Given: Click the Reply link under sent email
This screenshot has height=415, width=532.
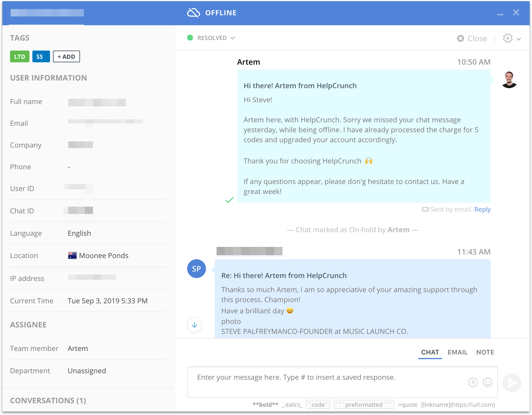Looking at the screenshot, I should (483, 209).
